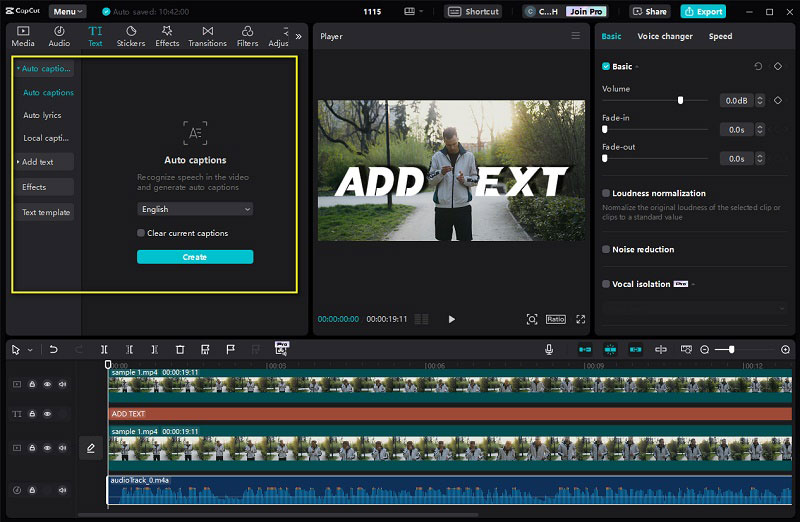Select the ADD TEXT clip on timeline
The height and width of the screenshot is (522, 800).
(x=449, y=414)
